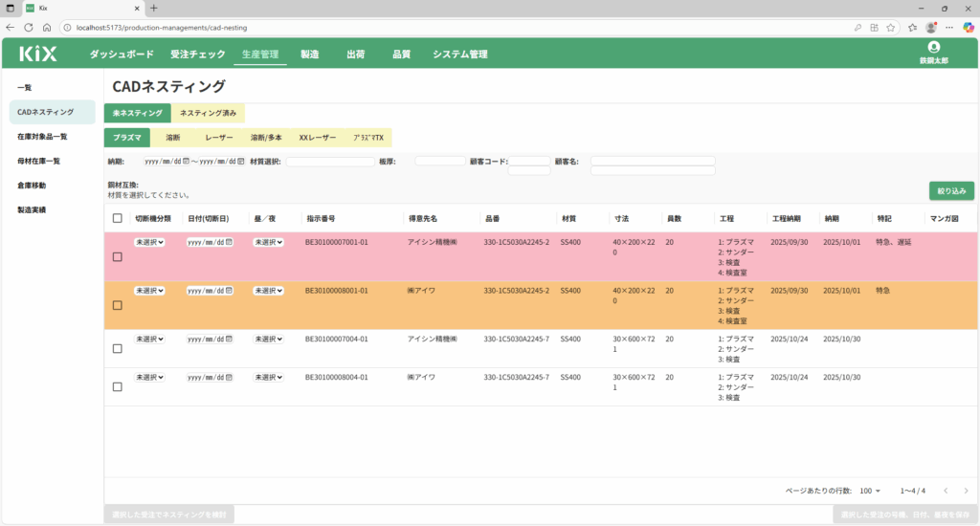Open cutting machine dropdown in first row
980x526 pixels.
149,243
